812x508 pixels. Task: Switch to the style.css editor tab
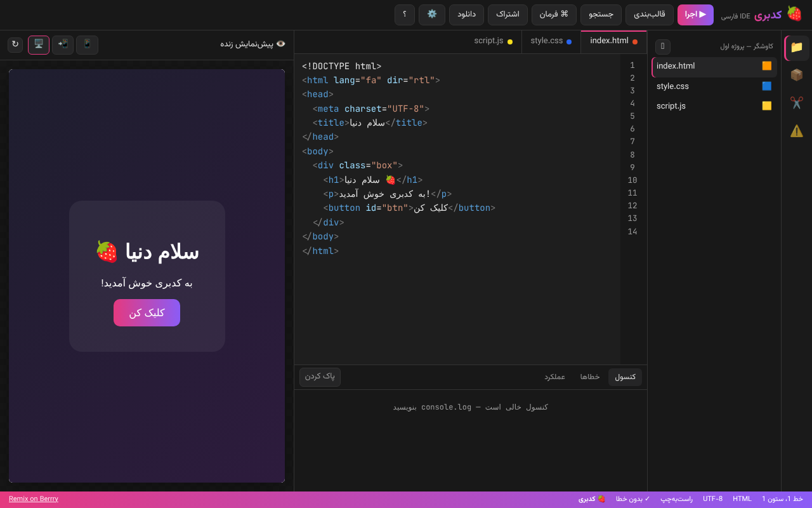pyautogui.click(x=551, y=41)
